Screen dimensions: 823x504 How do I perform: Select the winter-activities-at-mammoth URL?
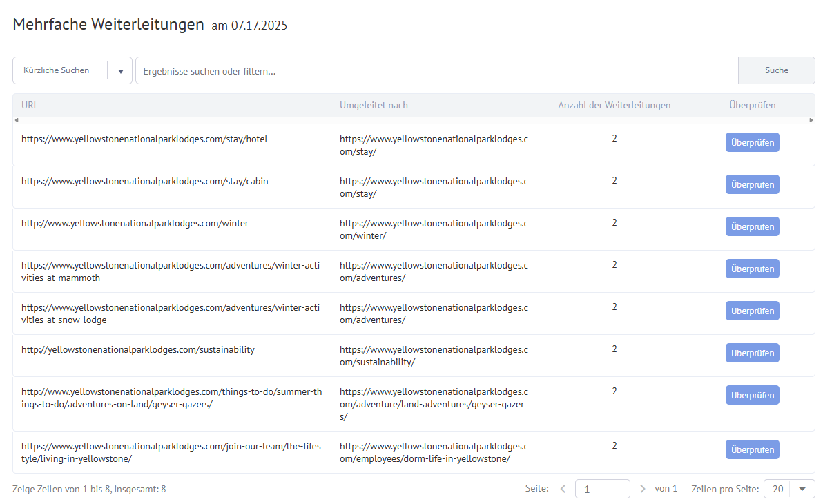click(171, 271)
